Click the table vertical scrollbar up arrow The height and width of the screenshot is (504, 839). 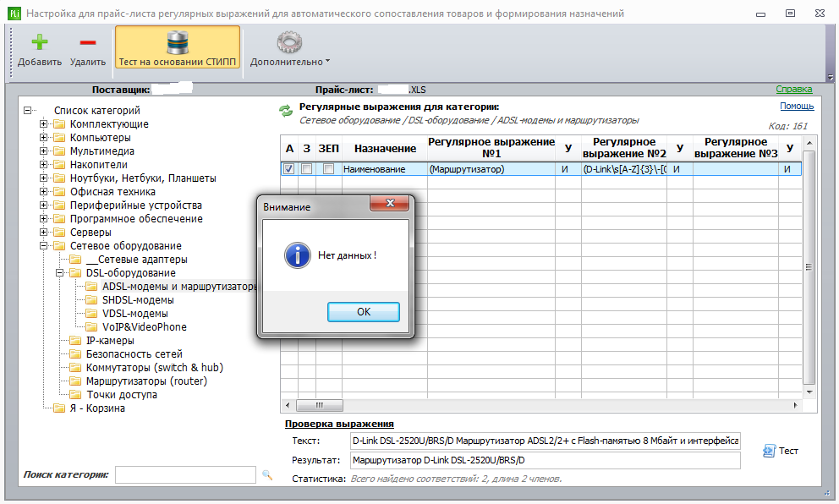(x=809, y=143)
